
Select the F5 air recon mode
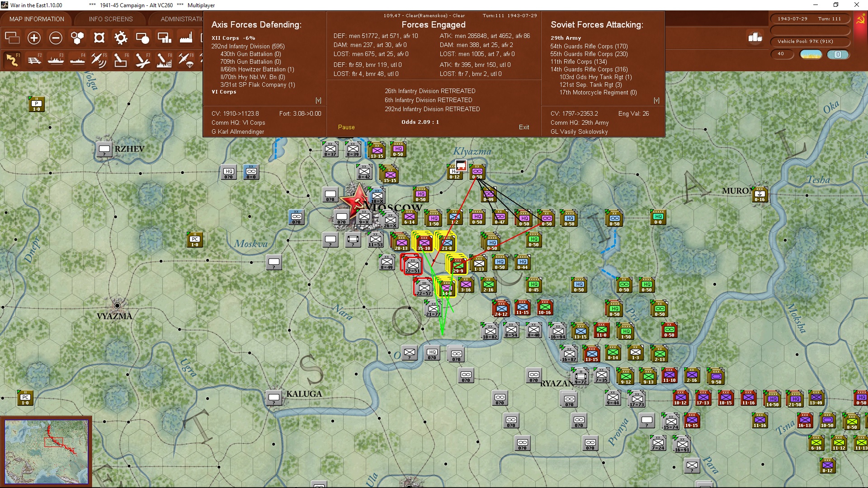[x=99, y=60]
